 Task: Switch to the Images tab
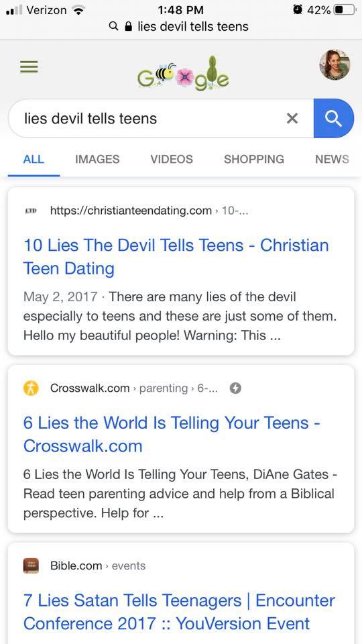pyautogui.click(x=97, y=160)
